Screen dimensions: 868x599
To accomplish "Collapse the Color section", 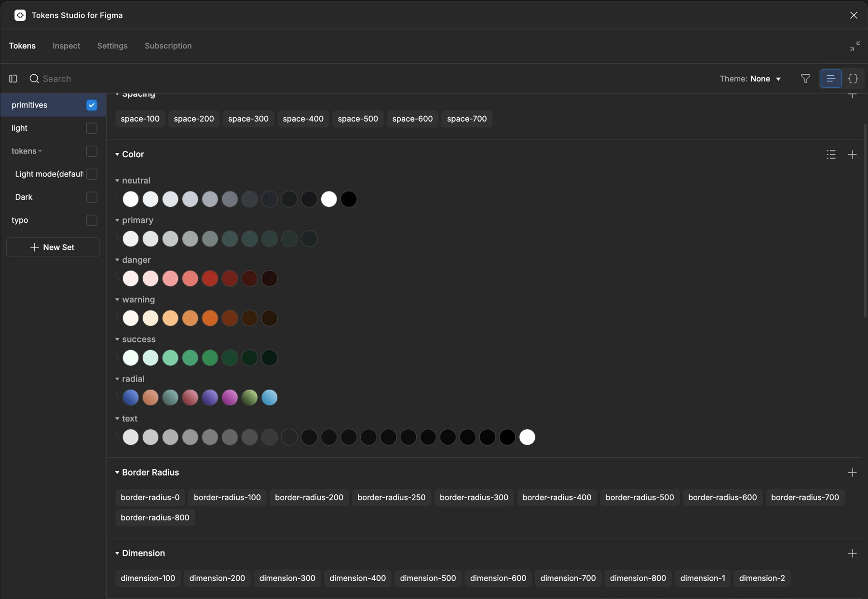I will click(117, 154).
